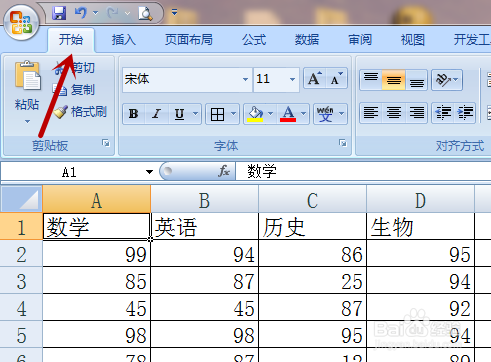
Task: Open Print Preview from the toolbar
Action: [x=145, y=13]
